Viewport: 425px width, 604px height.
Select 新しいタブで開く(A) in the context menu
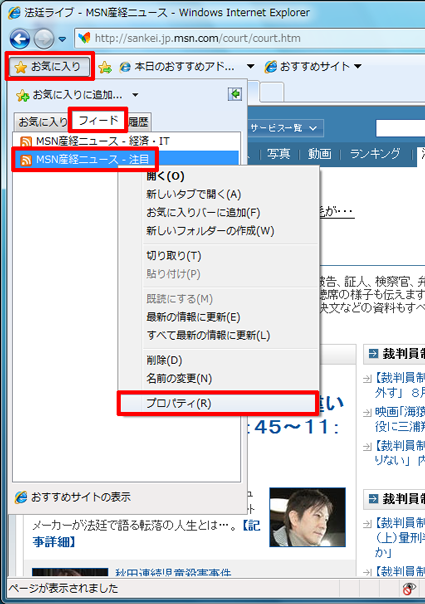[193, 194]
